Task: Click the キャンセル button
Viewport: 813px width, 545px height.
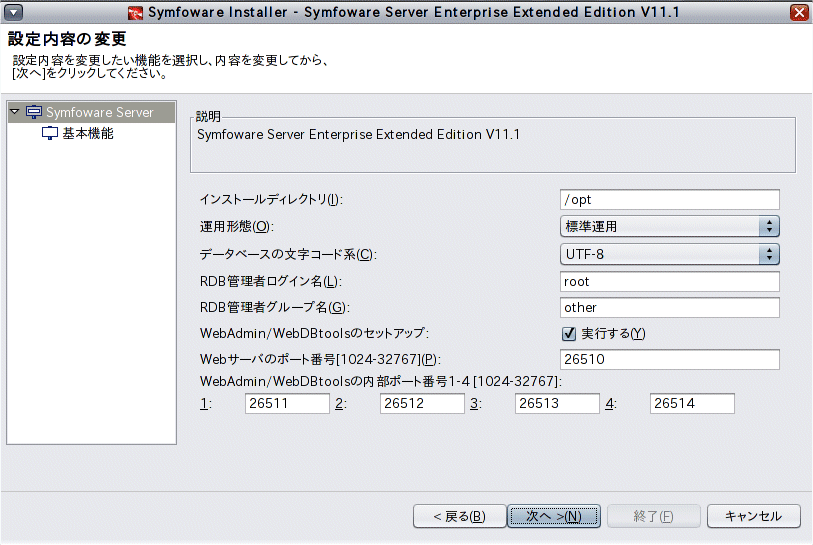Action: (753, 516)
